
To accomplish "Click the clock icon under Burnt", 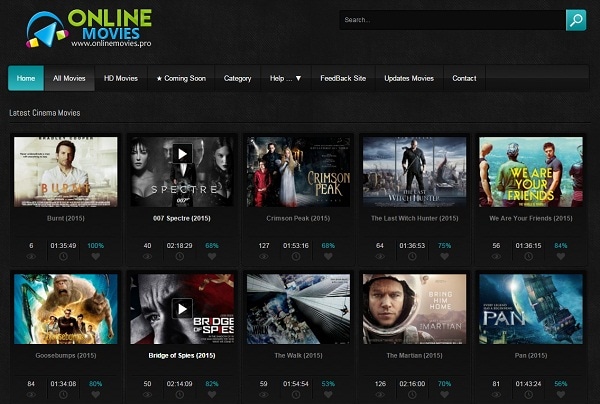I will [x=64, y=257].
